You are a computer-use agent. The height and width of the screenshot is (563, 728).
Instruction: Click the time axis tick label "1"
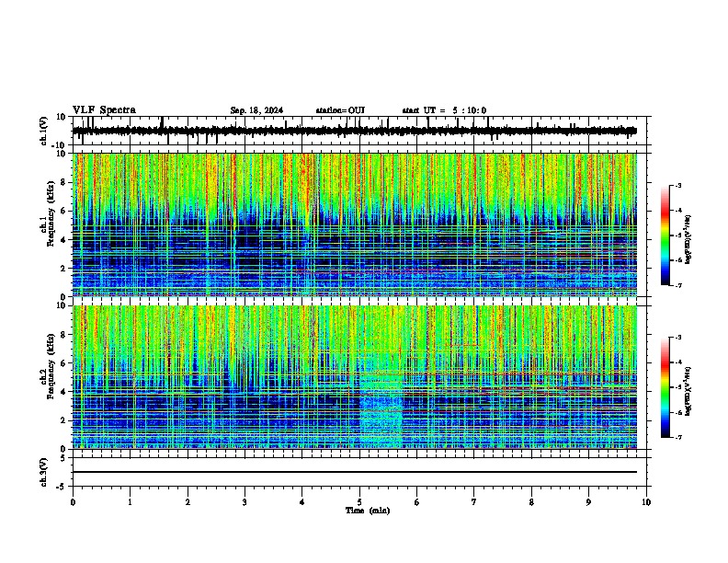point(130,502)
